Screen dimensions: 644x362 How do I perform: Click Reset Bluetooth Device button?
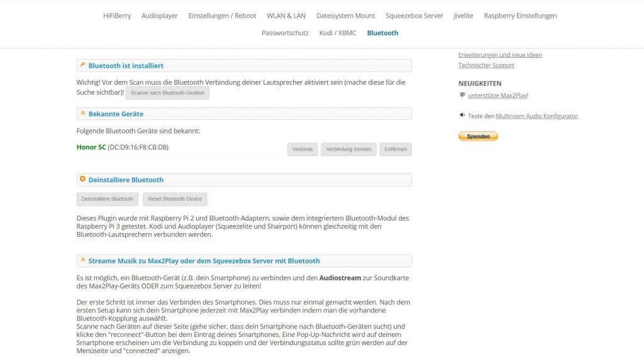click(x=175, y=199)
